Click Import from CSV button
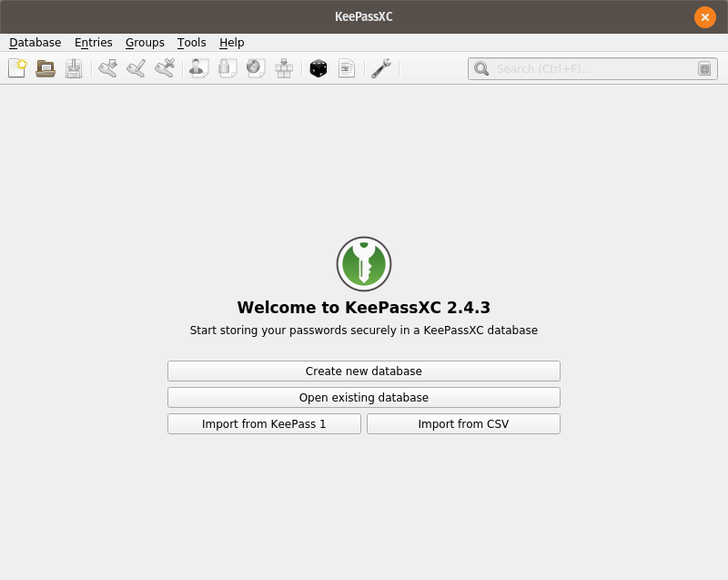Viewport: 728px width, 580px height. (x=464, y=424)
